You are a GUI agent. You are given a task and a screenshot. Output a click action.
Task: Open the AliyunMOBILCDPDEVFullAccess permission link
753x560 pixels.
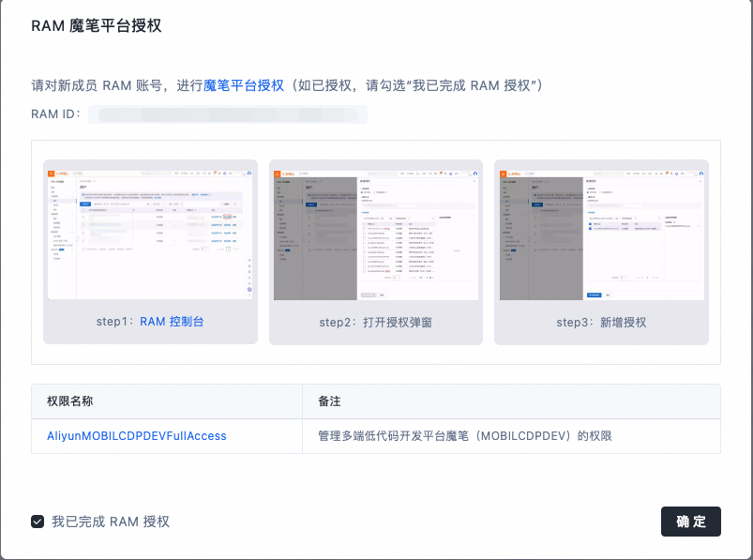click(x=137, y=436)
